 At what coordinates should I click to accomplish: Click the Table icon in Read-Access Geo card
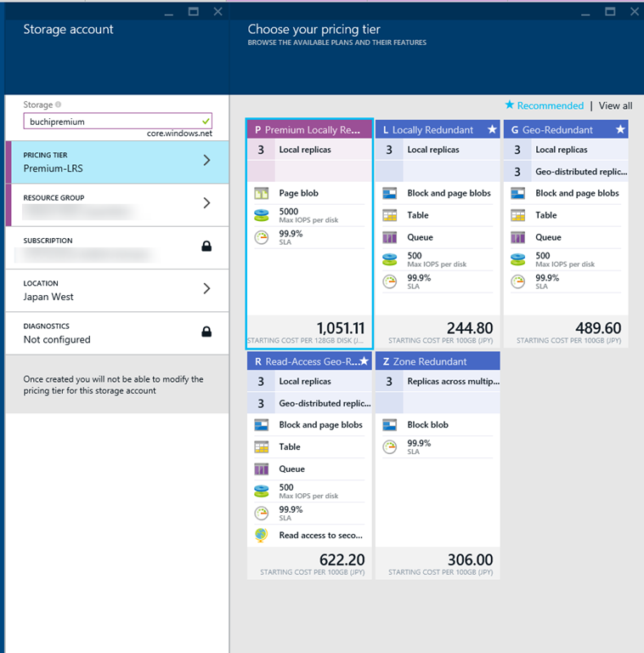coord(262,447)
